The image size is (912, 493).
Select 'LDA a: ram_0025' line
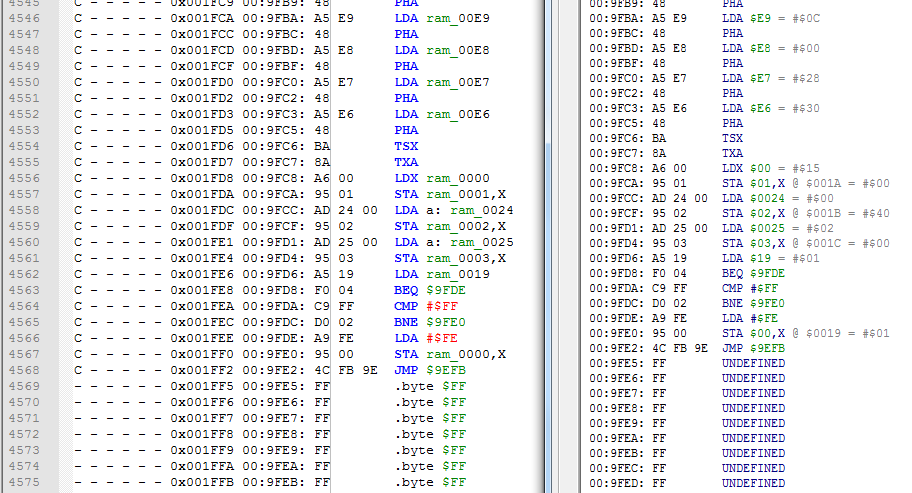pos(454,242)
